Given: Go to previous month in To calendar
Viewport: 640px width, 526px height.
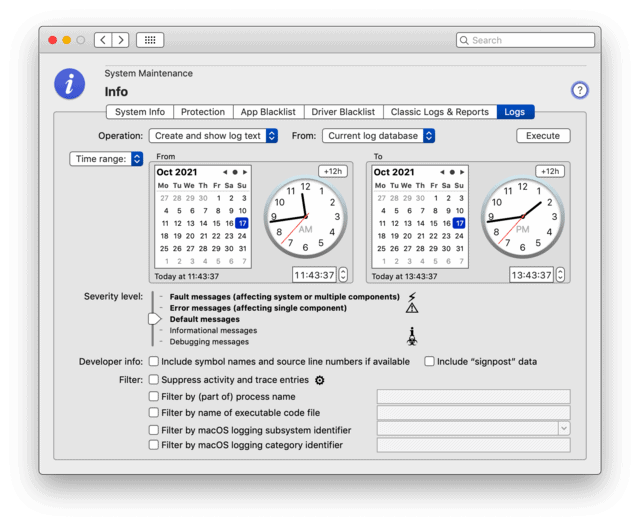Looking at the screenshot, I should [x=442, y=172].
